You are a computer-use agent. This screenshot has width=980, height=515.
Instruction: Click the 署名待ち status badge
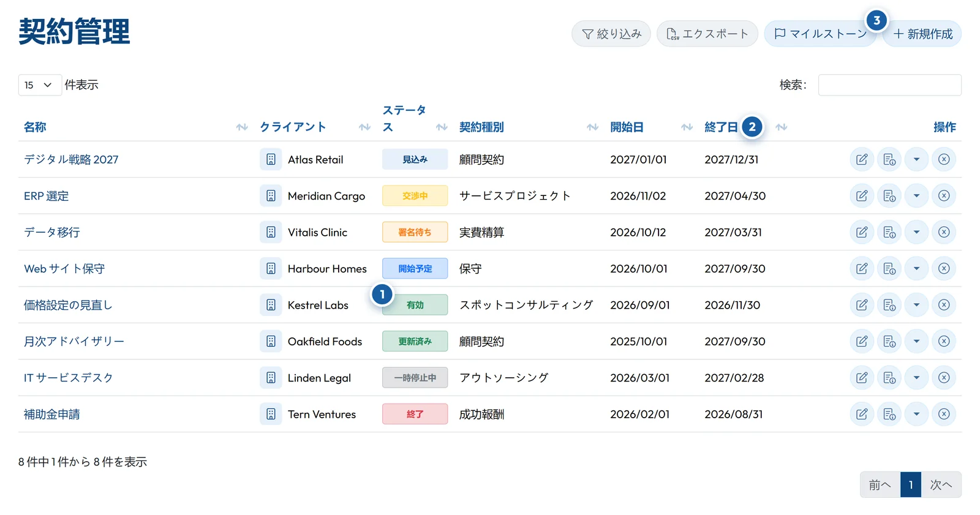pyautogui.click(x=415, y=232)
